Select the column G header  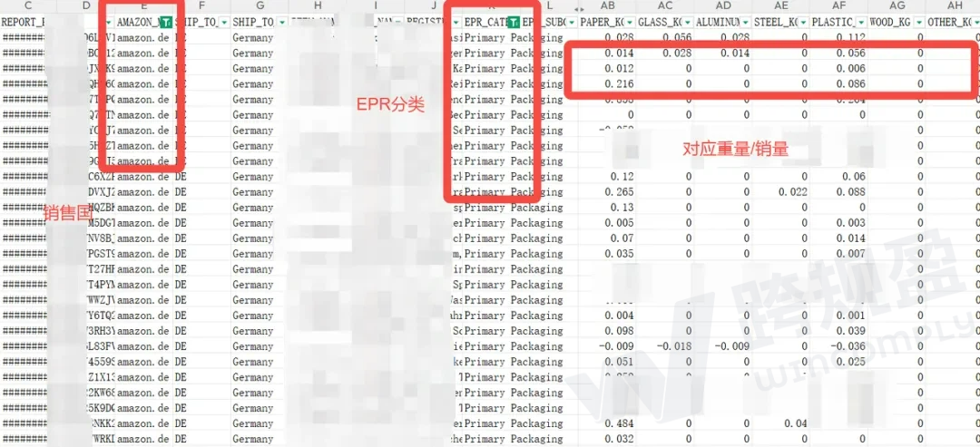(x=259, y=7)
